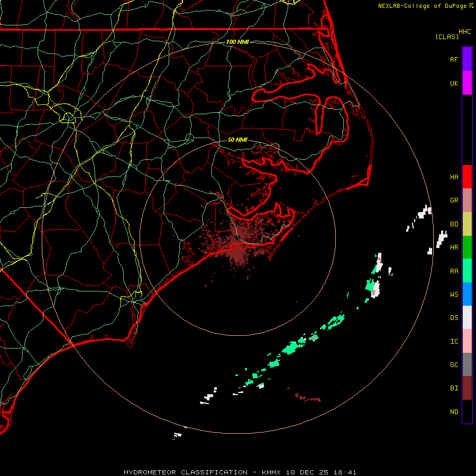The width and height of the screenshot is (476, 476).
Task: Click the HHC product label
Action: [464, 32]
